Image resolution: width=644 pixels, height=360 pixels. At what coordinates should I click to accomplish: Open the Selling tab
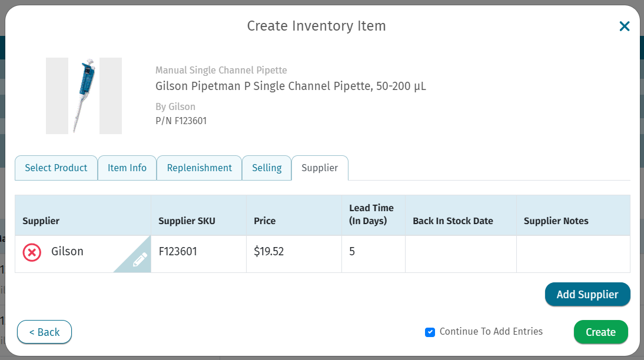[267, 168]
